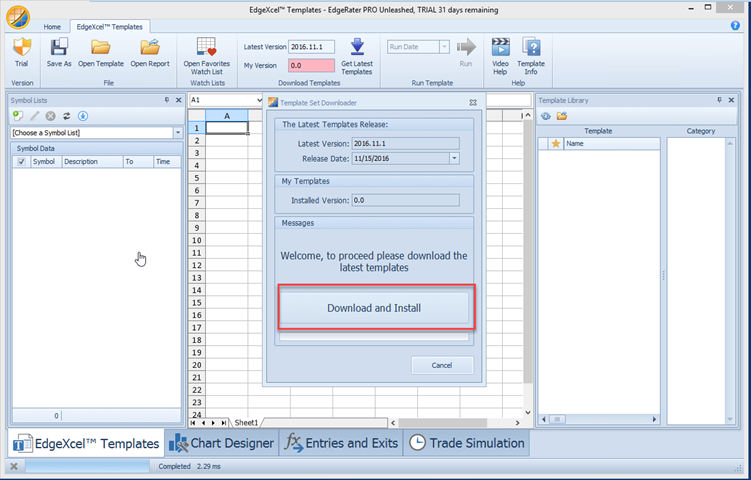This screenshot has height=480, width=751.
Task: Open the Run Date dropdown
Action: click(x=444, y=47)
